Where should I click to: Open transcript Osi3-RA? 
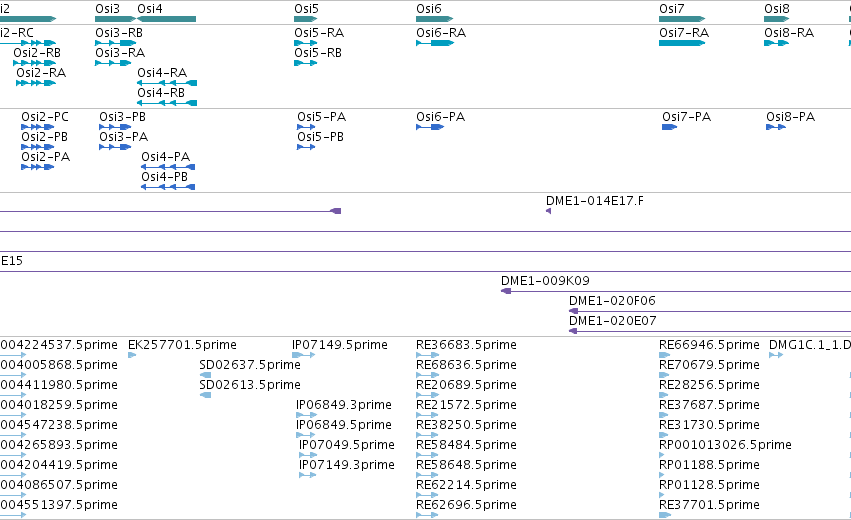pyautogui.click(x=120, y=53)
